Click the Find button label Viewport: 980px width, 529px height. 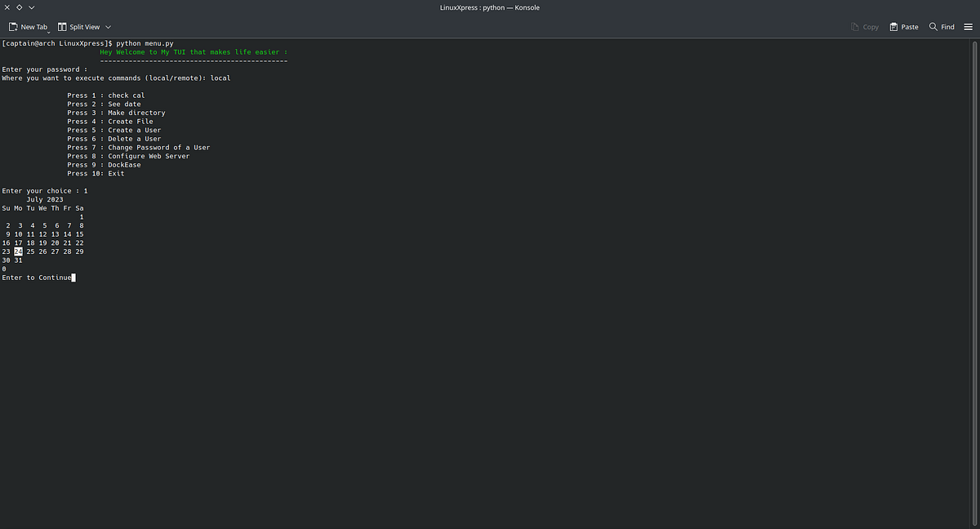tap(947, 26)
